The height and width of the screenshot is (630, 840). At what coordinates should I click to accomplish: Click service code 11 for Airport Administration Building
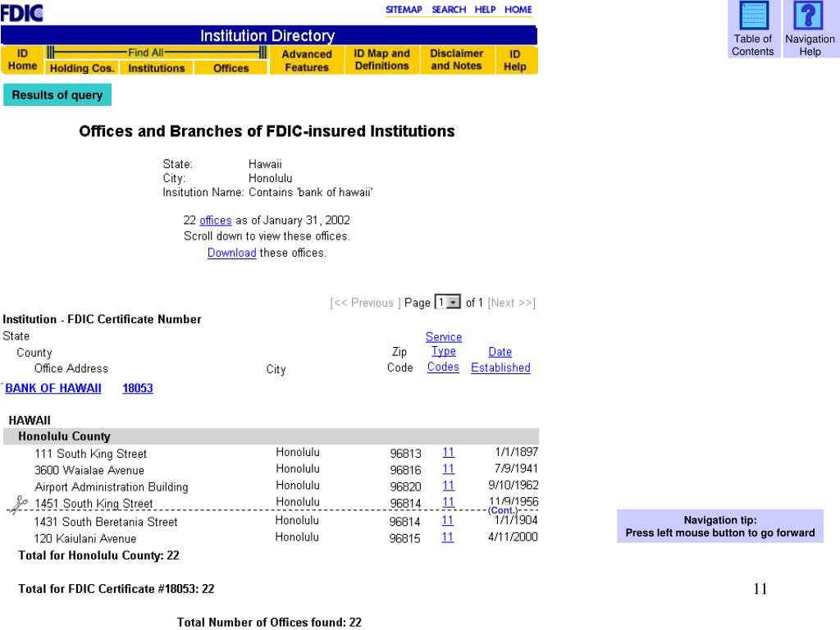[x=449, y=486]
